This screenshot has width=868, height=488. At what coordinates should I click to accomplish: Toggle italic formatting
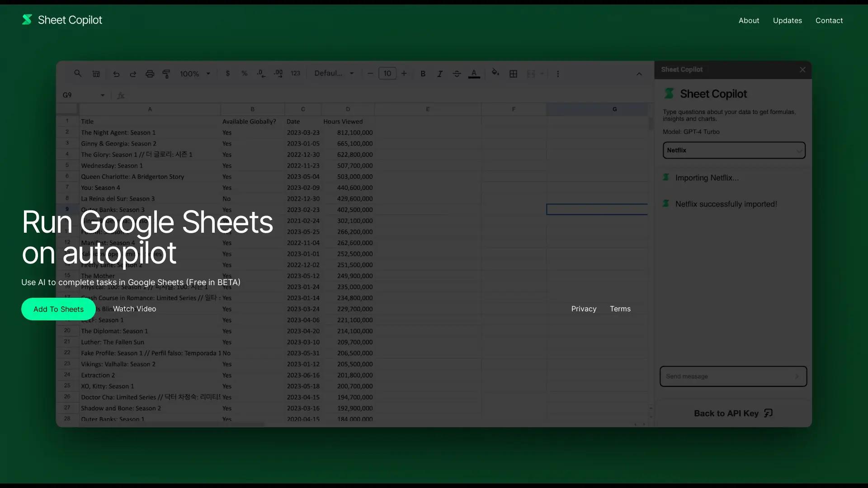click(439, 73)
